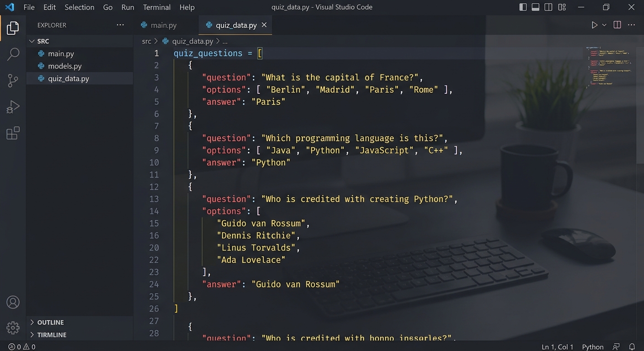Select the Python language mode in status bar
This screenshot has height=351, width=644.
click(592, 346)
